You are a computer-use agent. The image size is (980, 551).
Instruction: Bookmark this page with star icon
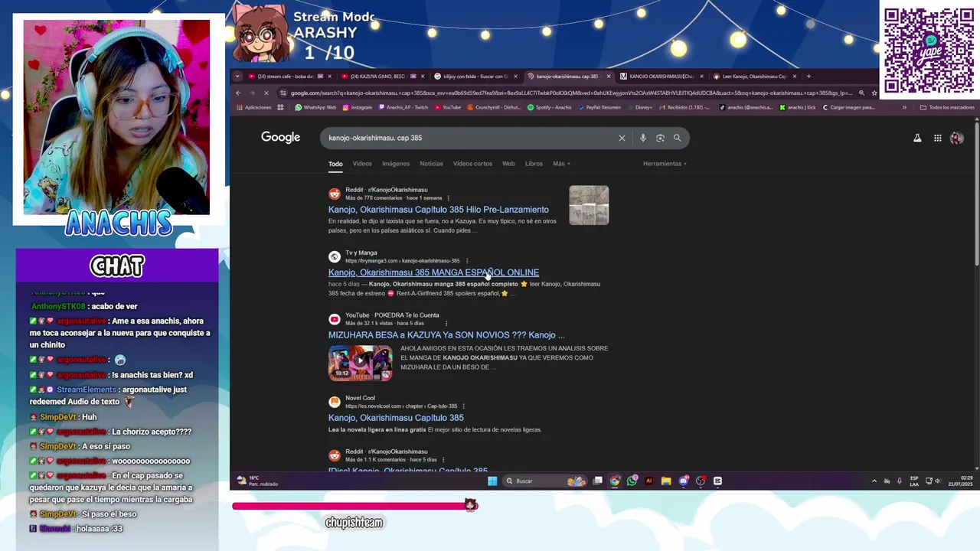(x=874, y=93)
